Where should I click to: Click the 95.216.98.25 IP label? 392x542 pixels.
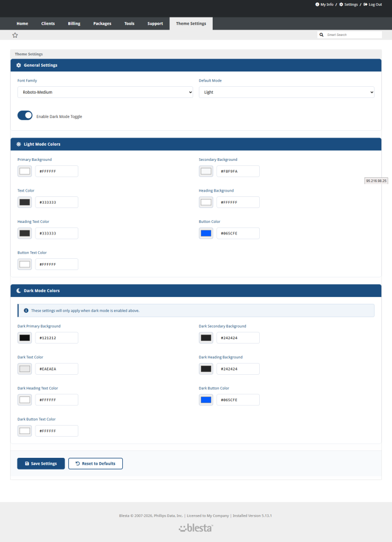coord(376,181)
